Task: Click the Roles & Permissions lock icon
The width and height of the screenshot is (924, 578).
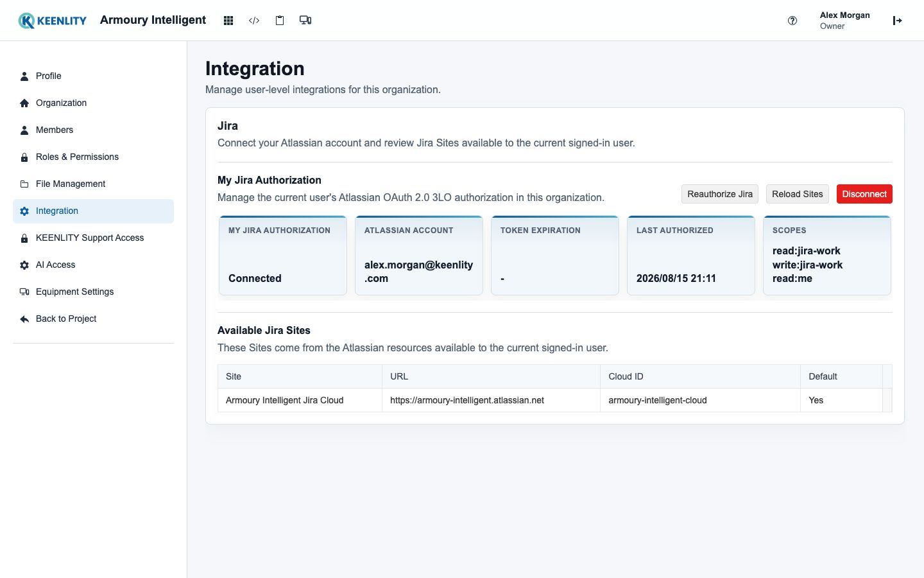Action: (x=24, y=157)
